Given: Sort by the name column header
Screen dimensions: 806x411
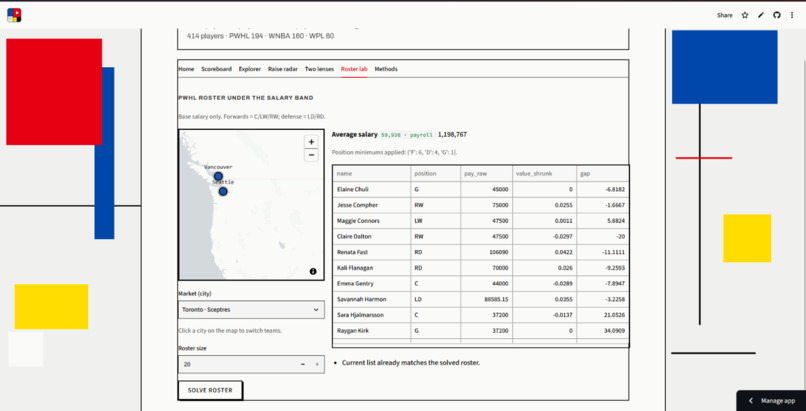Looking at the screenshot, I should click(371, 174).
